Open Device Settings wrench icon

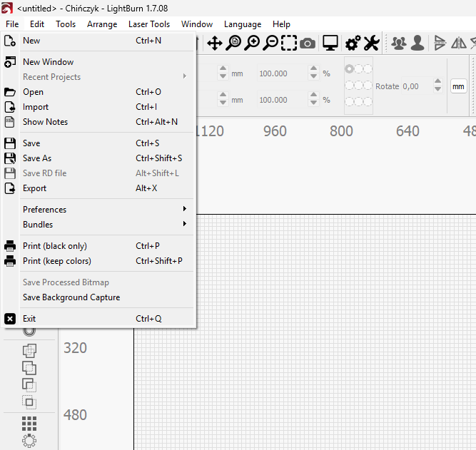371,44
